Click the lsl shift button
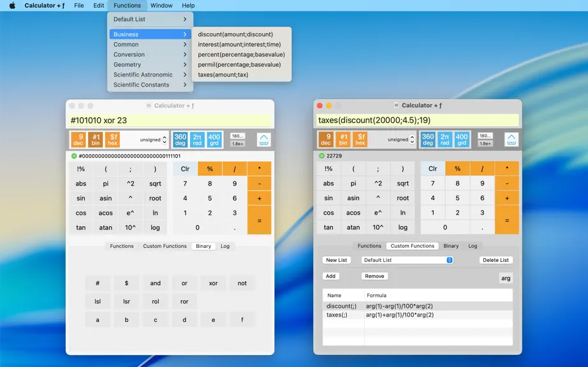The width and height of the screenshot is (588, 367). (x=98, y=301)
